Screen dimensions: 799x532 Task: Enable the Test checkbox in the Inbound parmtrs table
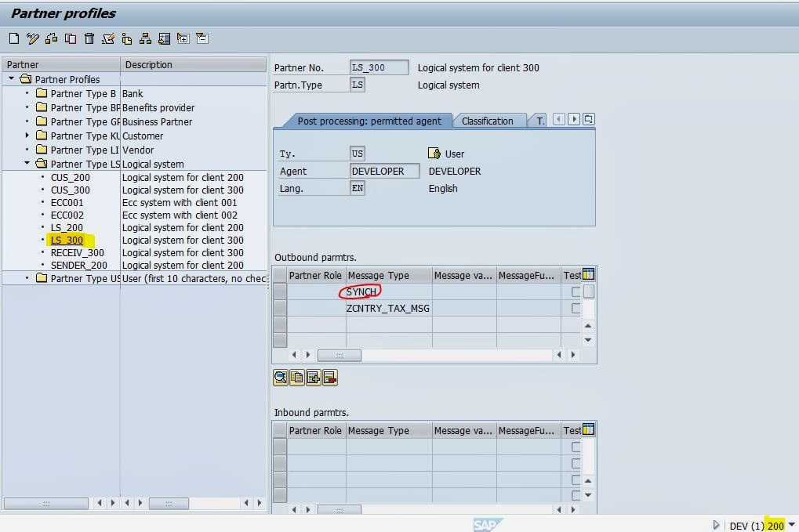575,447
